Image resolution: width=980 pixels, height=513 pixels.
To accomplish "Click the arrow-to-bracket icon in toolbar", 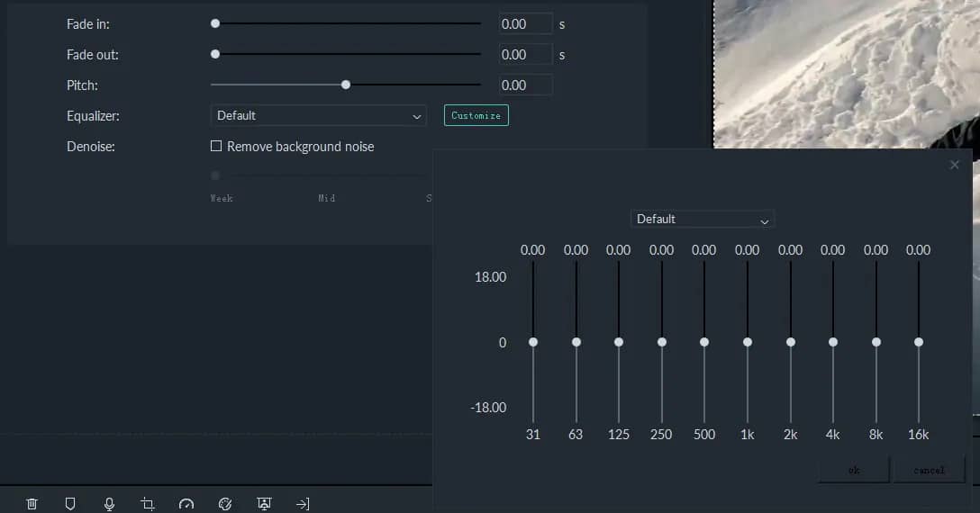I will pos(303,504).
